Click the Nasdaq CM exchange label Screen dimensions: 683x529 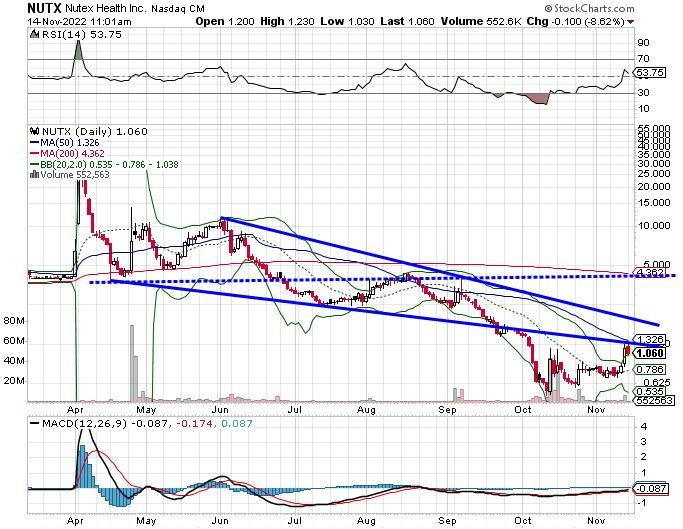coord(178,8)
